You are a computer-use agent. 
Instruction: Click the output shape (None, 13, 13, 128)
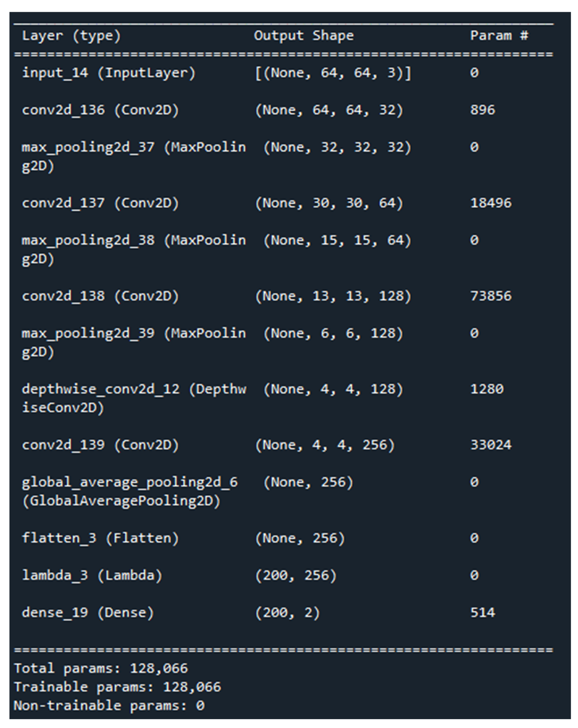point(333,296)
